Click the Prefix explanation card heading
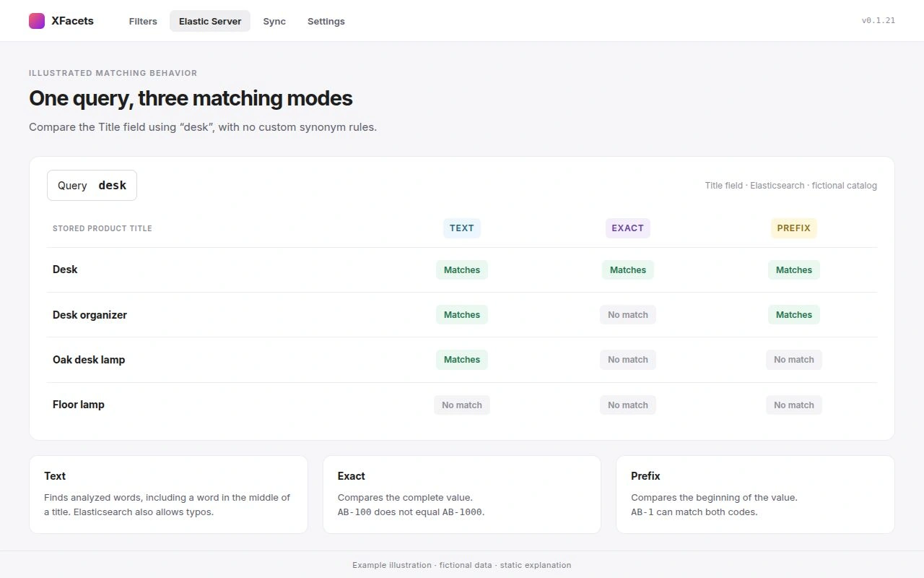 645,476
